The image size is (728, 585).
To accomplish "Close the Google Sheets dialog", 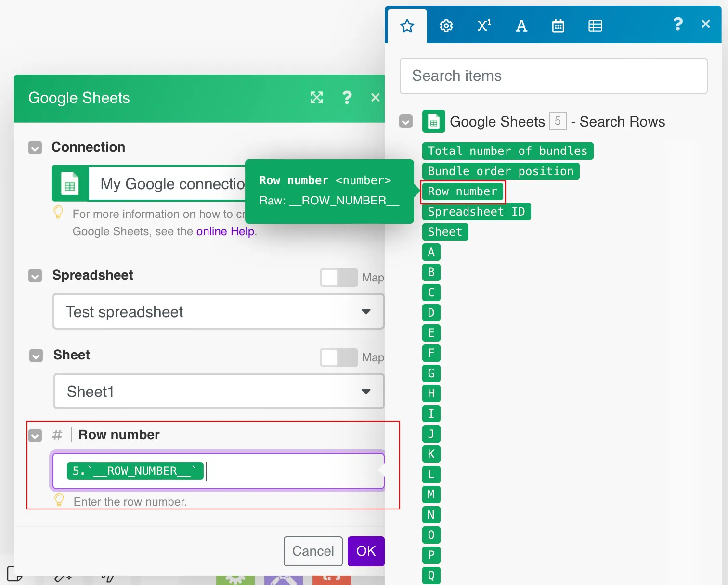I will pyautogui.click(x=376, y=98).
